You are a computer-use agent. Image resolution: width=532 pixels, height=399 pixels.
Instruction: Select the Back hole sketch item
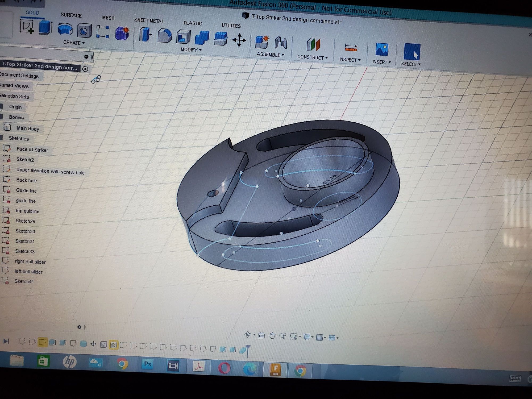point(26,180)
